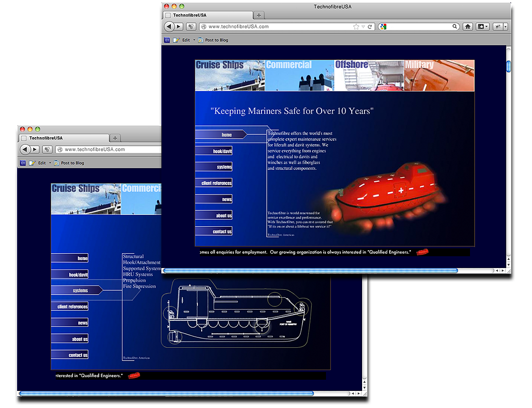This screenshot has height=408, width=532.
Task: Select news nav button in front window
Action: (x=214, y=199)
